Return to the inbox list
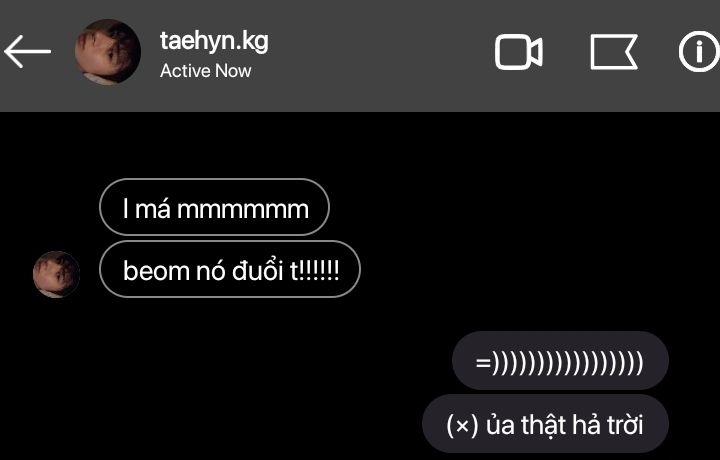Screen dimensions: 720x460 [28, 51]
